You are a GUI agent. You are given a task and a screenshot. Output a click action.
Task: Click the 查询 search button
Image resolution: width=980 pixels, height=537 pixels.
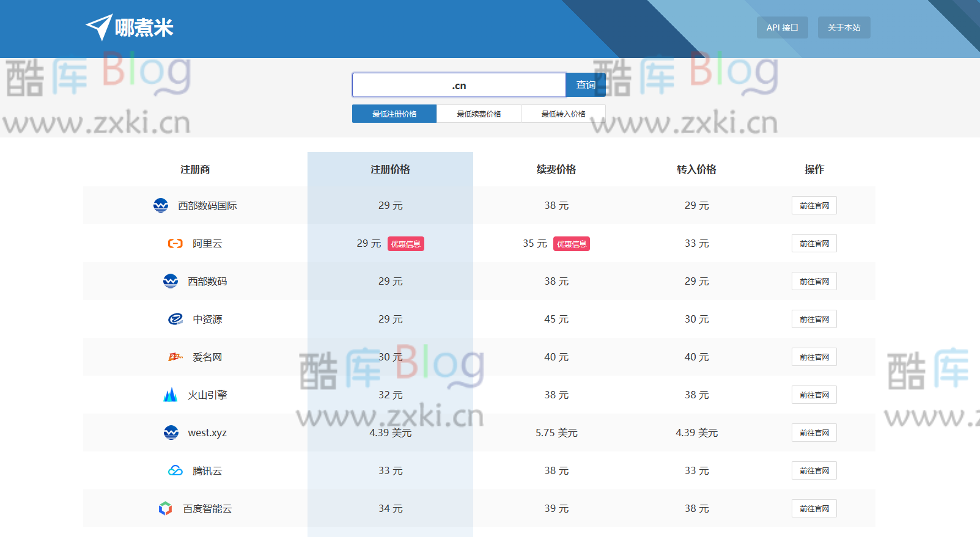(x=586, y=85)
